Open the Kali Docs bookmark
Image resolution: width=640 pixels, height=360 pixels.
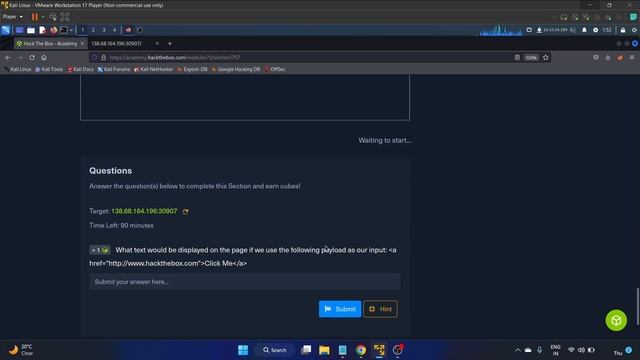(80, 69)
